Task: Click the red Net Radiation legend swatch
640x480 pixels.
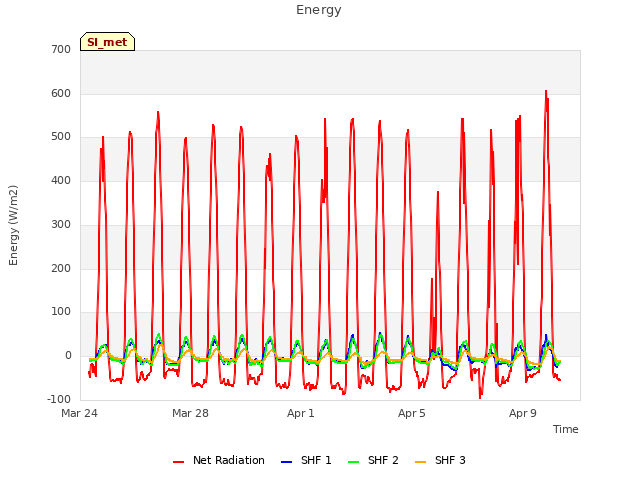Action: coord(178,462)
